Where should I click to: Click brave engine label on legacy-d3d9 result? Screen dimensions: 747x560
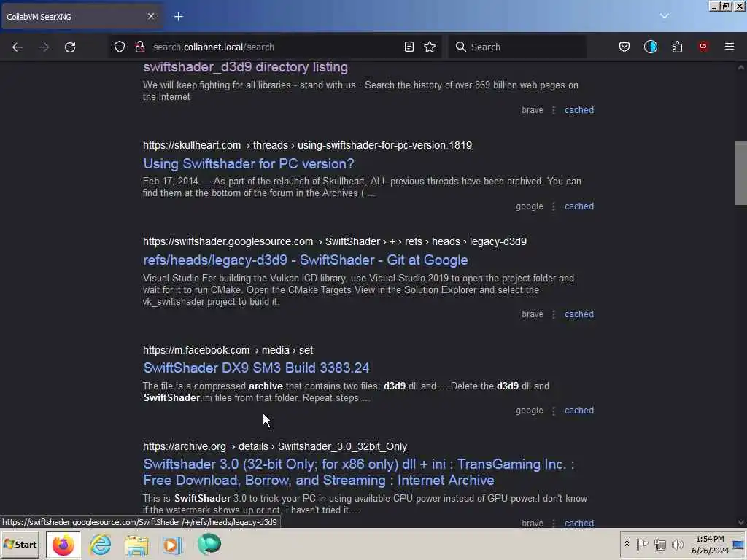pos(532,314)
